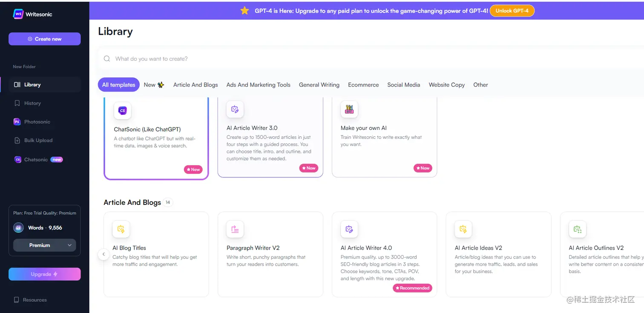This screenshot has width=644, height=313.
Task: Click the Create new button
Action: [45, 39]
